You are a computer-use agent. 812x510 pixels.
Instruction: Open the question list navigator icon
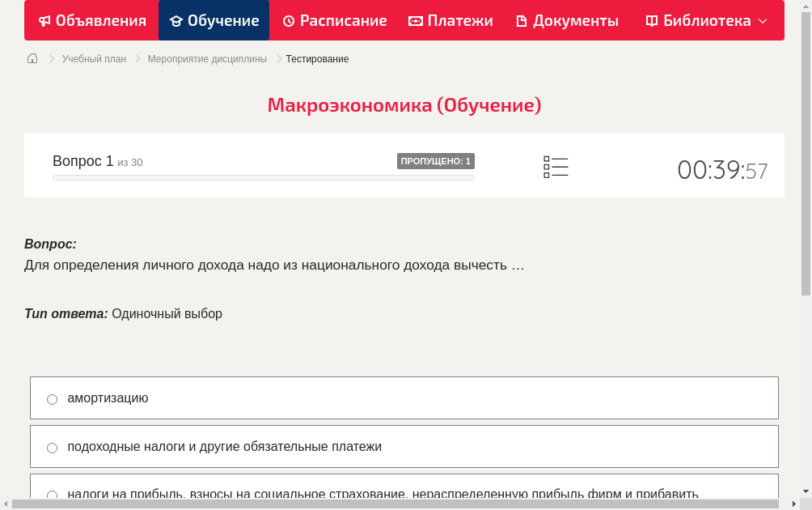(x=556, y=167)
